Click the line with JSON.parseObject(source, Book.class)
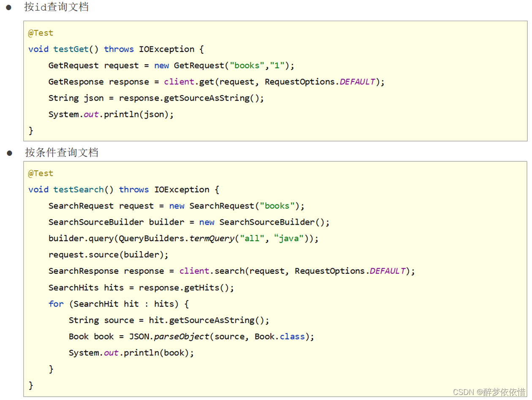The width and height of the screenshot is (532, 400). 192,337
